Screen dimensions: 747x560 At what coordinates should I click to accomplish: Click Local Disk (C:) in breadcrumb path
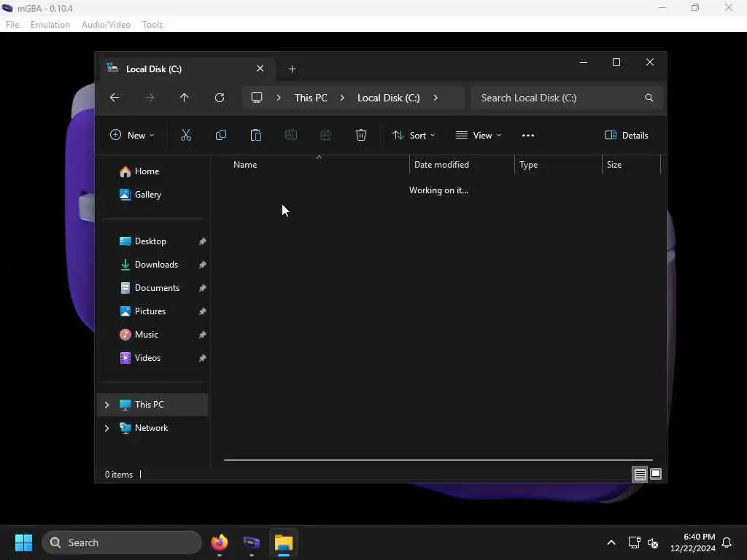pos(388,98)
